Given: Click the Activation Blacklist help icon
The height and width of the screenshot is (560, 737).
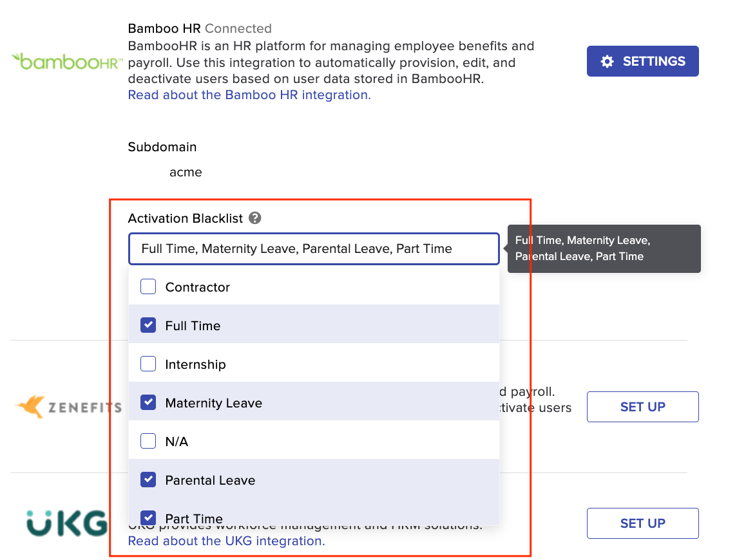Looking at the screenshot, I should [x=254, y=218].
